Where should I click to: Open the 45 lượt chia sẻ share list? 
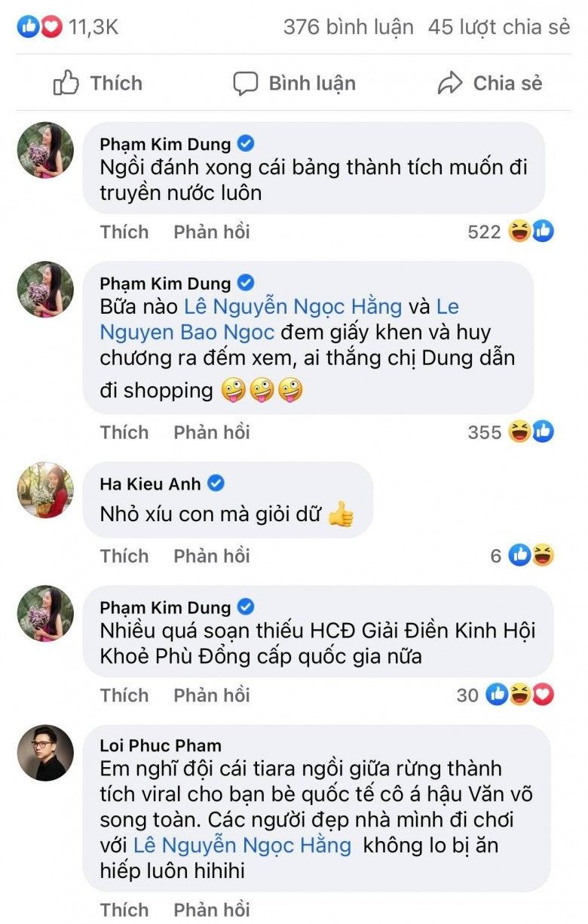(x=498, y=27)
